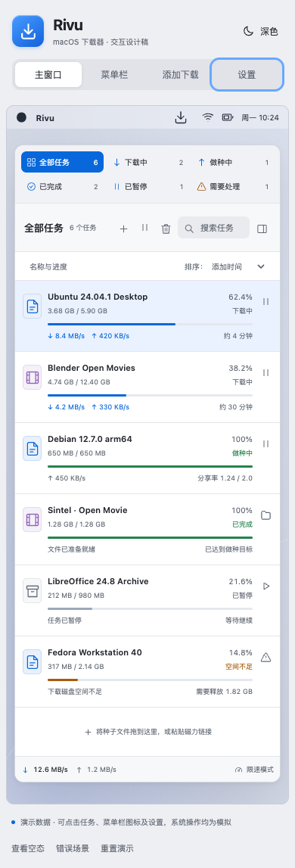295x868 pixels.
Task: Click the 错误场景 link
Action: pos(73,848)
